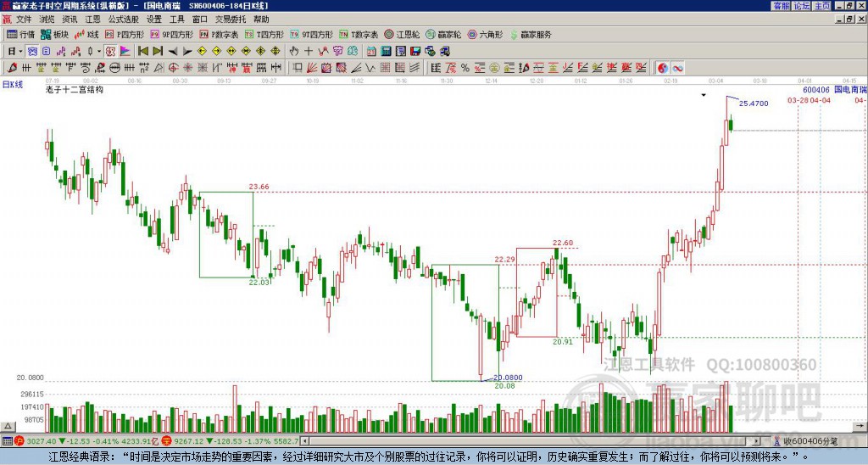Expand the candlestick style dropdown arrow

(99, 51)
